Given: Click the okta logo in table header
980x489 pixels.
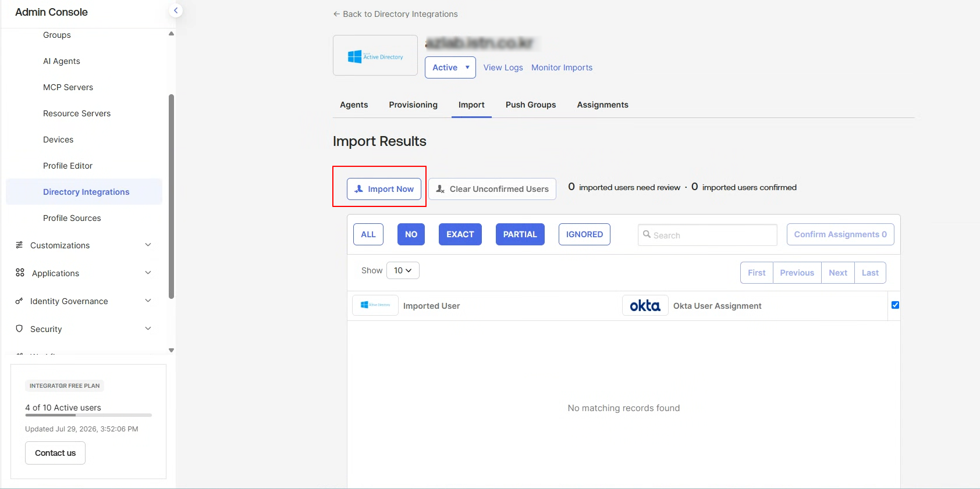Looking at the screenshot, I should pos(645,305).
